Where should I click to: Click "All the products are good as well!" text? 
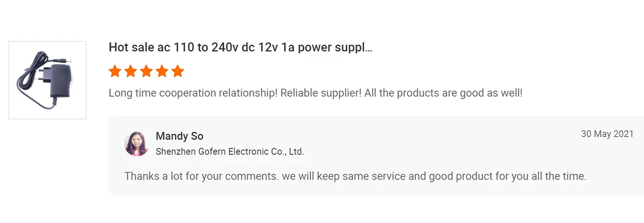tap(443, 93)
